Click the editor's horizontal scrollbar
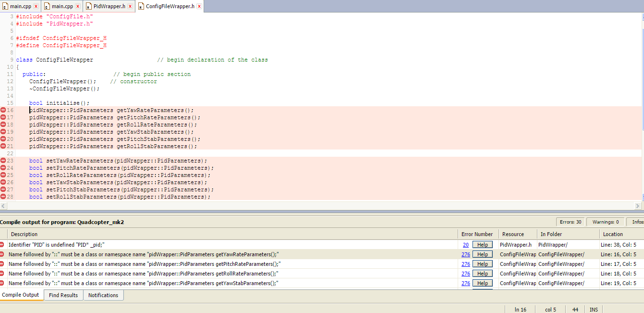Image resolution: width=644 pixels, height=313 pixels. (x=322, y=206)
